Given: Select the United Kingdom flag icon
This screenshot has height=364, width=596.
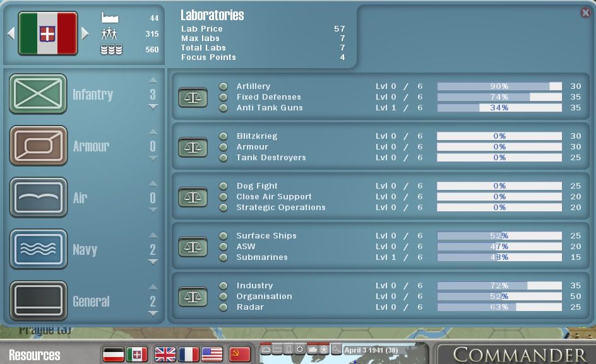Looking at the screenshot, I should point(165,355).
